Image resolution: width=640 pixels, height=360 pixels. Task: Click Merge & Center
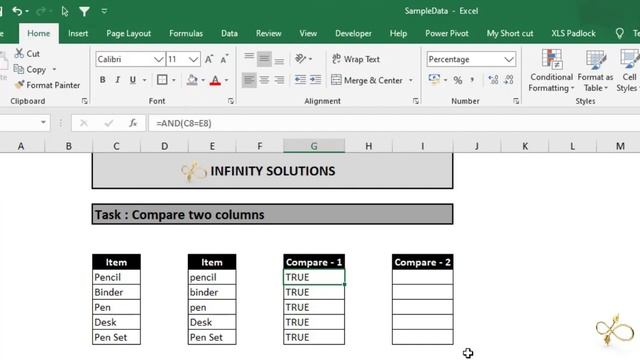(x=367, y=80)
